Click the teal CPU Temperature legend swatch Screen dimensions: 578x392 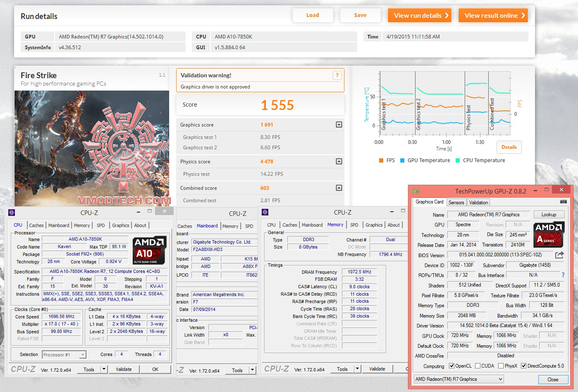[x=458, y=160]
